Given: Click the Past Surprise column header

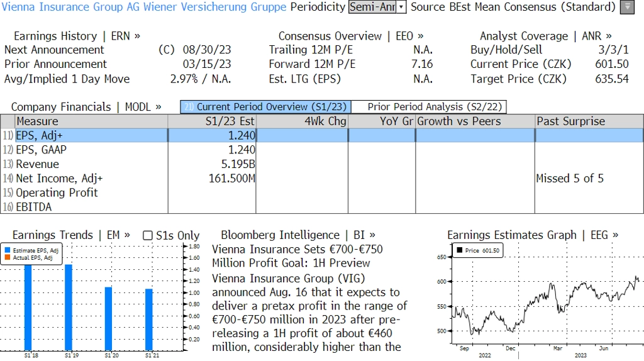Looking at the screenshot, I should pyautogui.click(x=589, y=121).
